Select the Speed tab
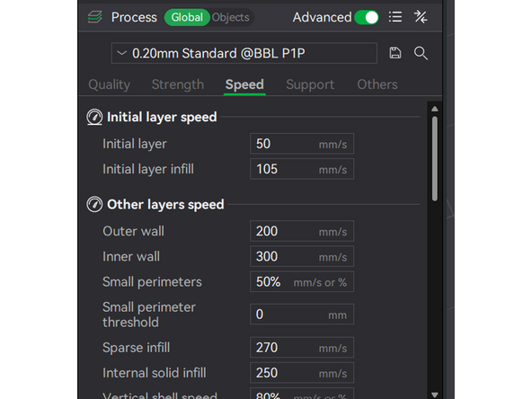 tap(244, 84)
